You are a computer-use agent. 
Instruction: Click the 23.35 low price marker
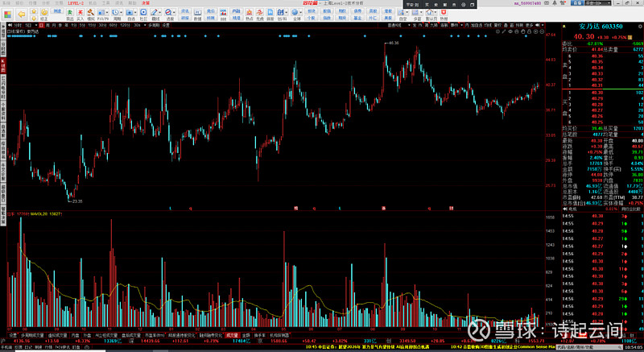tap(76, 201)
